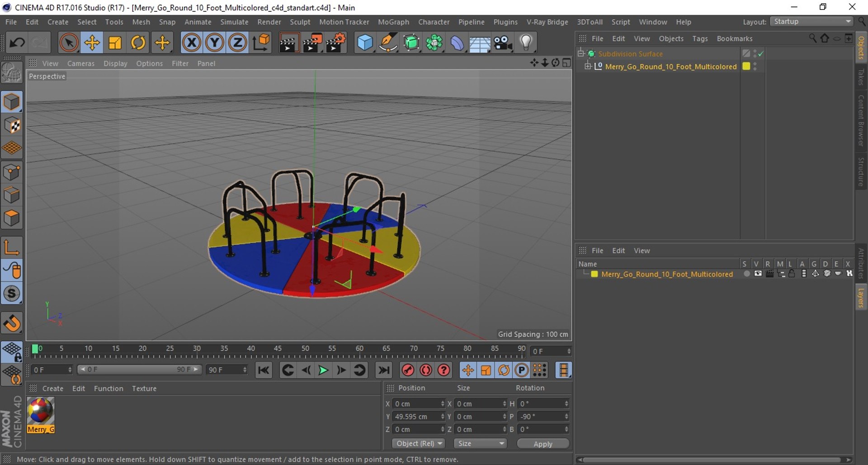
Task: Add a Camera object
Action: click(x=503, y=43)
